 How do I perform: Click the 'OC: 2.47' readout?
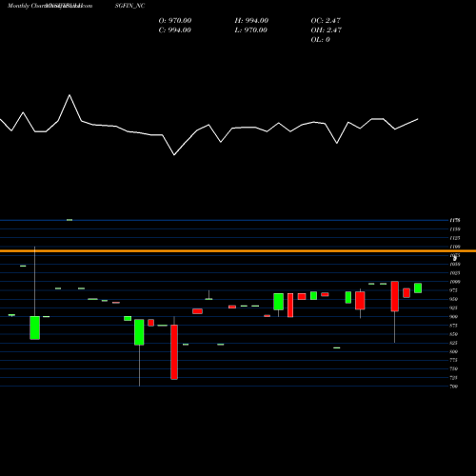pyautogui.click(x=326, y=21)
